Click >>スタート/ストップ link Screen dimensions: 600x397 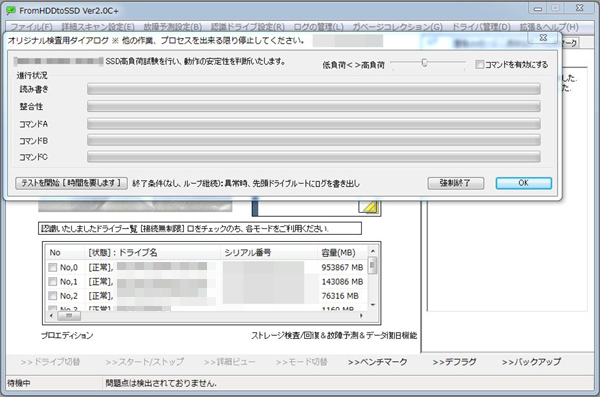(145, 362)
